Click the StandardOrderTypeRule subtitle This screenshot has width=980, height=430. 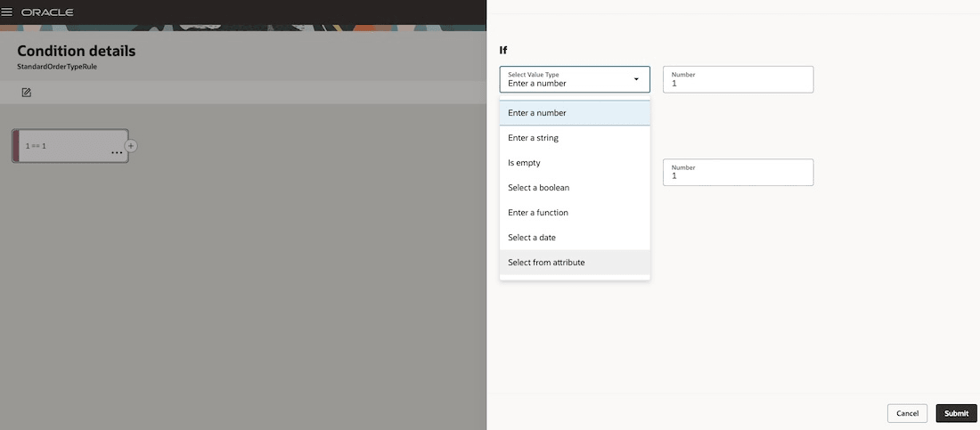(57, 66)
